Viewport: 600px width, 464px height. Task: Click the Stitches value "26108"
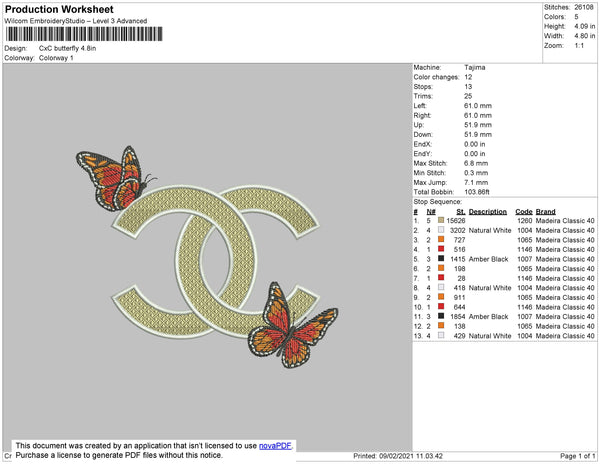584,7
